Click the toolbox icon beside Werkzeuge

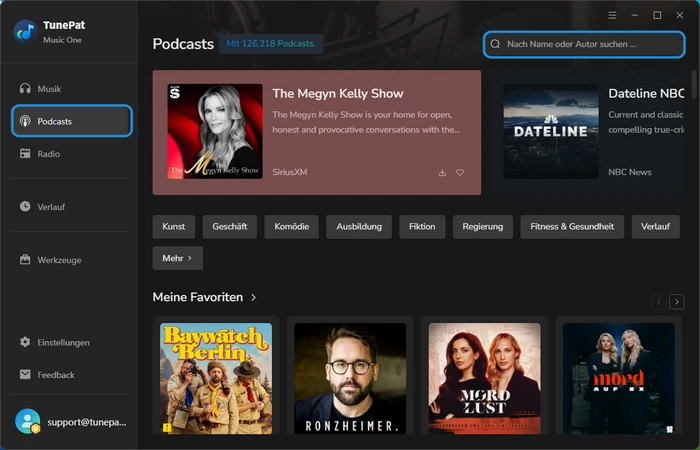(25, 259)
